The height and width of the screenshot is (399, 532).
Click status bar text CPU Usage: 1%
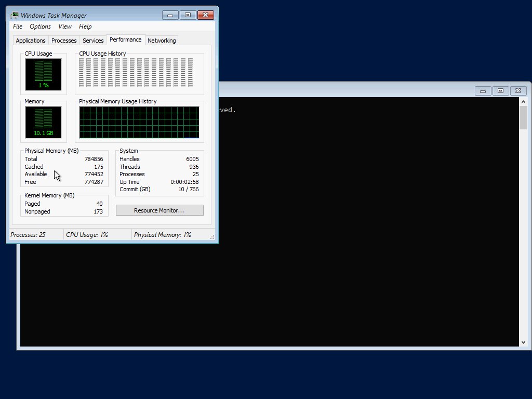point(87,235)
